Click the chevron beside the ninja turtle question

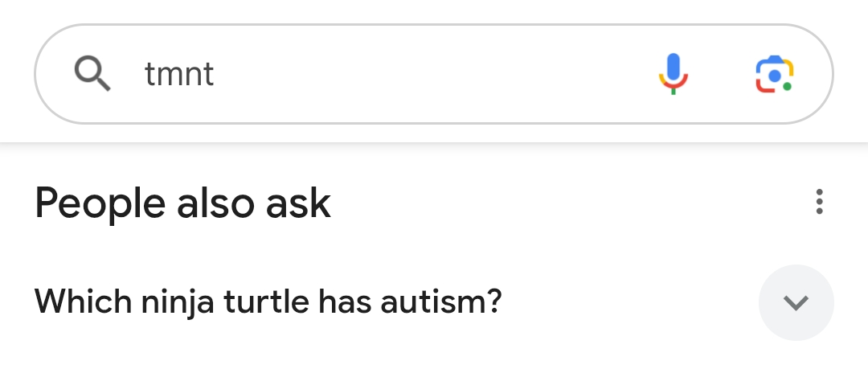[x=796, y=302]
